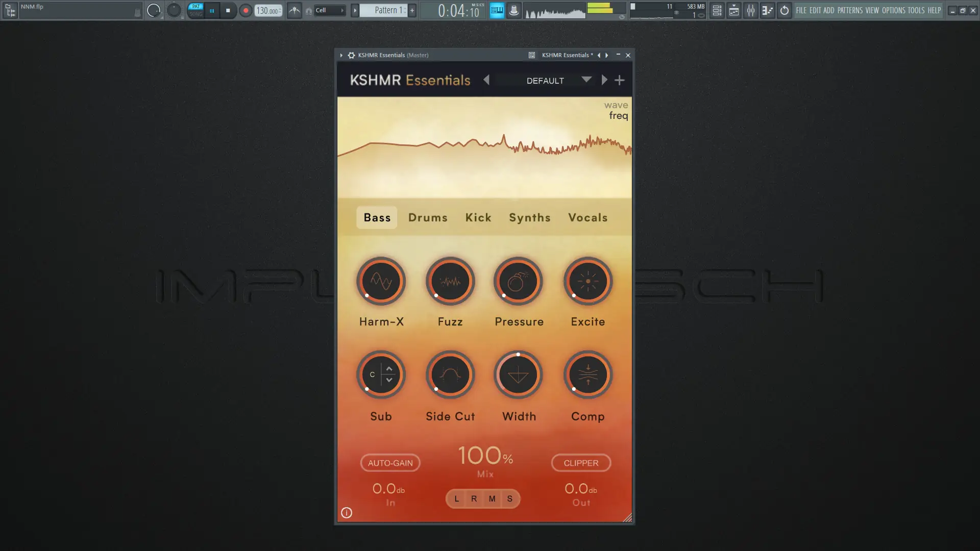The image size is (980, 551).
Task: Click the info icon in KSHMR Essentials
Action: pyautogui.click(x=346, y=513)
